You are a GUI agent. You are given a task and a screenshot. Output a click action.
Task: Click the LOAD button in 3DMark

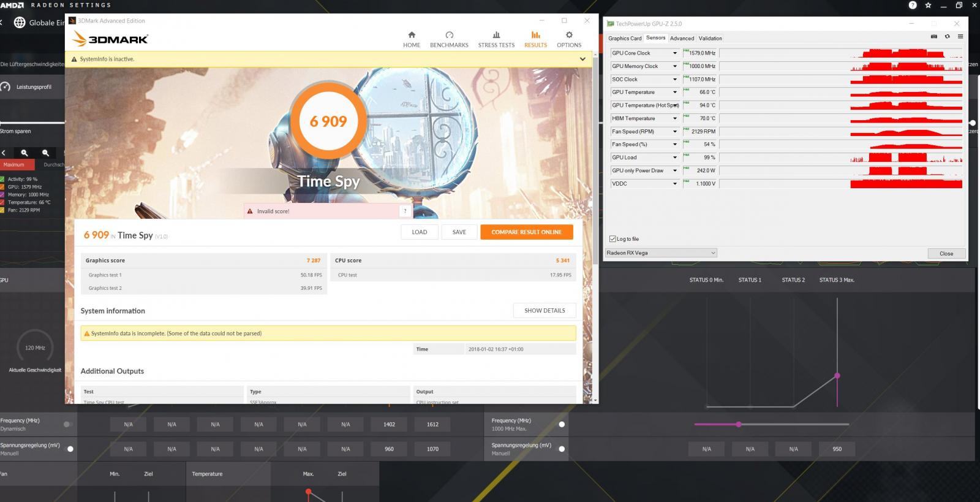click(x=420, y=232)
